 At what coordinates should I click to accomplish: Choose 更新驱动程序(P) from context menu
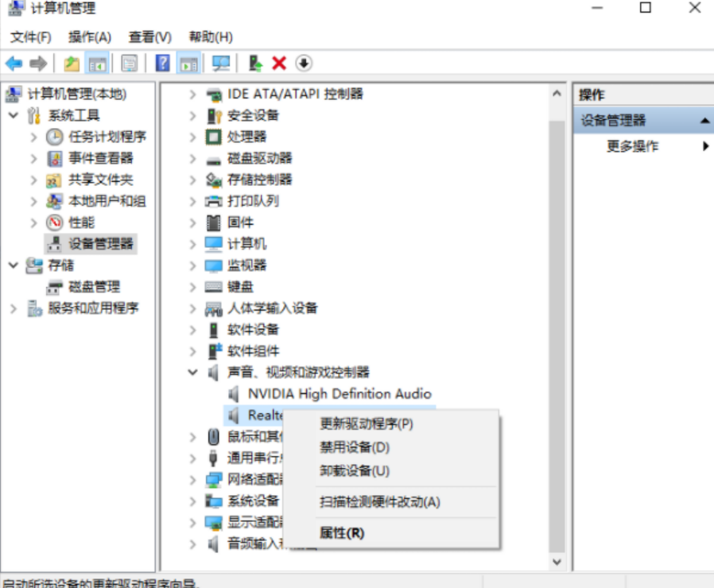pos(366,424)
